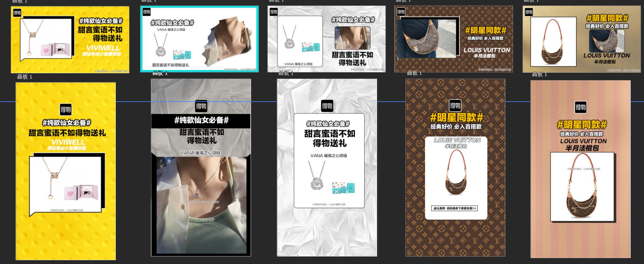
Task: Click #明星同款# heading in gold landscape artboard
Action: (x=607, y=18)
